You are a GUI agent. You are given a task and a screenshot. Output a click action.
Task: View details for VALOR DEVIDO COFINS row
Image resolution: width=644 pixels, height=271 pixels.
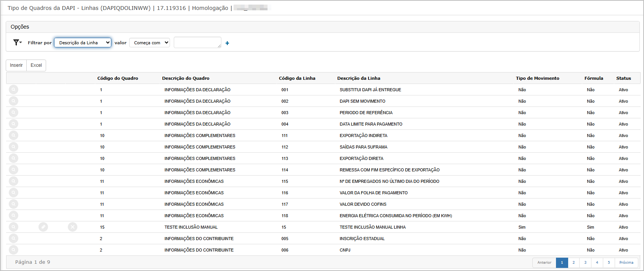click(x=13, y=204)
